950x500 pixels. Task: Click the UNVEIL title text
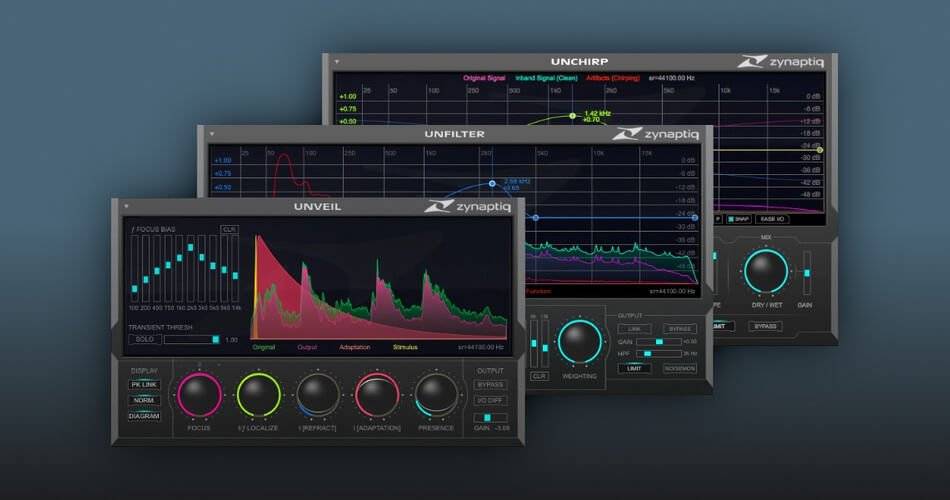pos(317,207)
